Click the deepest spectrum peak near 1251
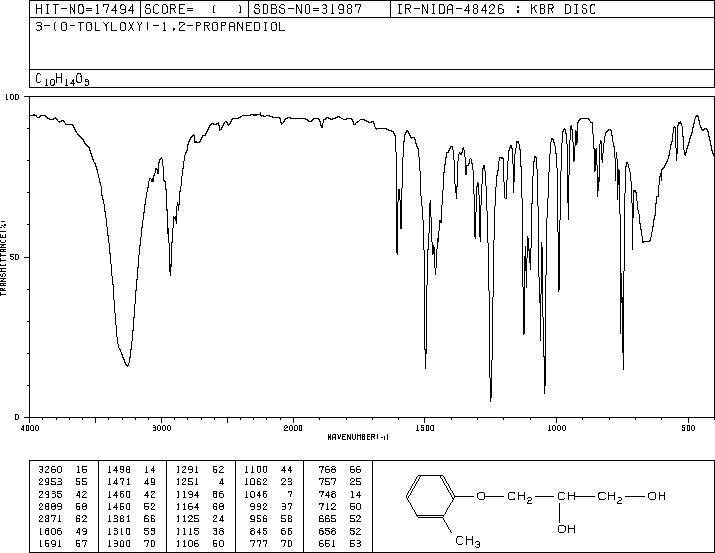This screenshot has width=715, height=553. coord(491,400)
